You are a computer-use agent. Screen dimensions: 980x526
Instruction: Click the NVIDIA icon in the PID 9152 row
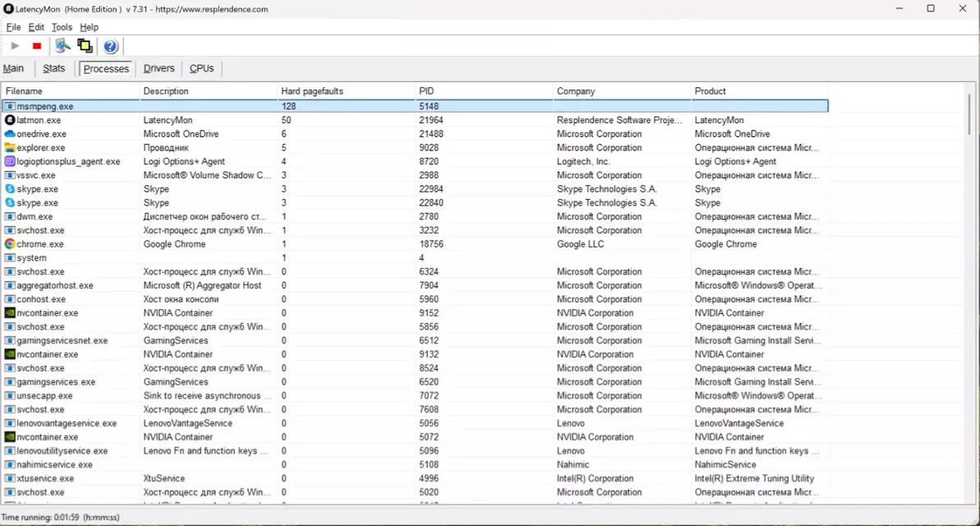point(10,312)
